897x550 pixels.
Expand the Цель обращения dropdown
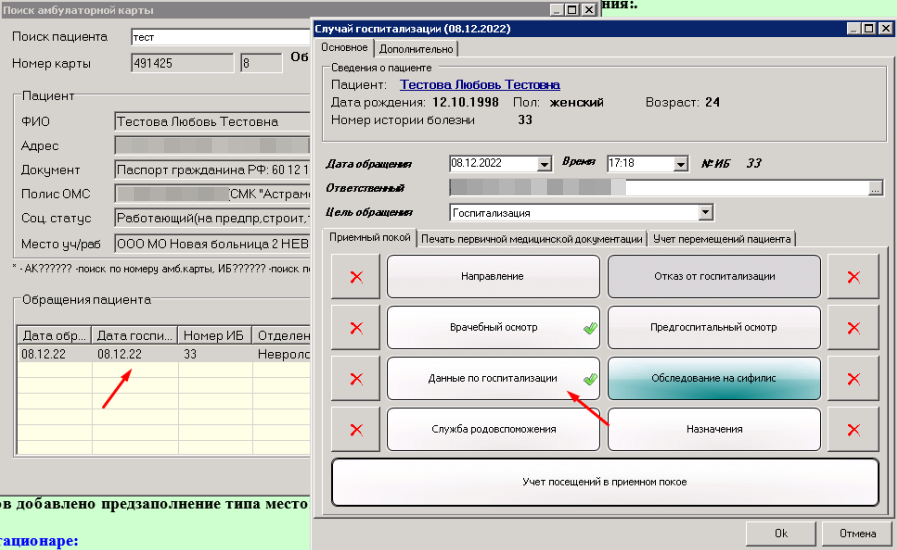coord(705,213)
